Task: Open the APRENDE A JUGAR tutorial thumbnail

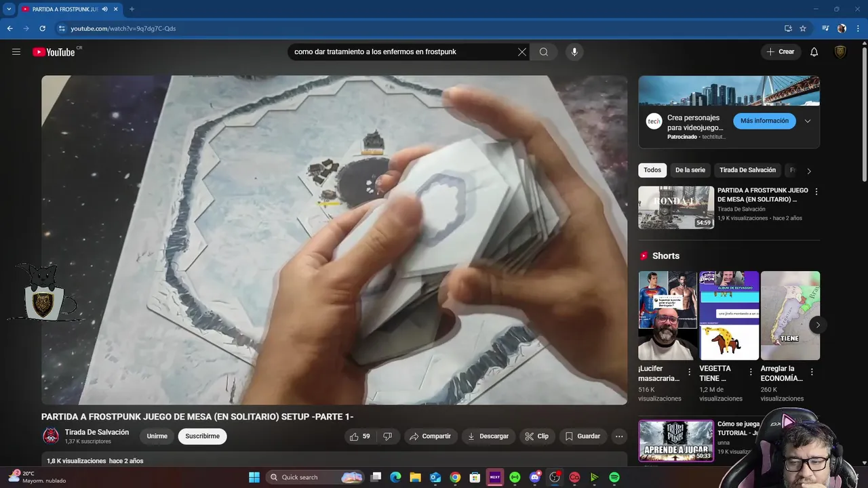Action: 676,441
